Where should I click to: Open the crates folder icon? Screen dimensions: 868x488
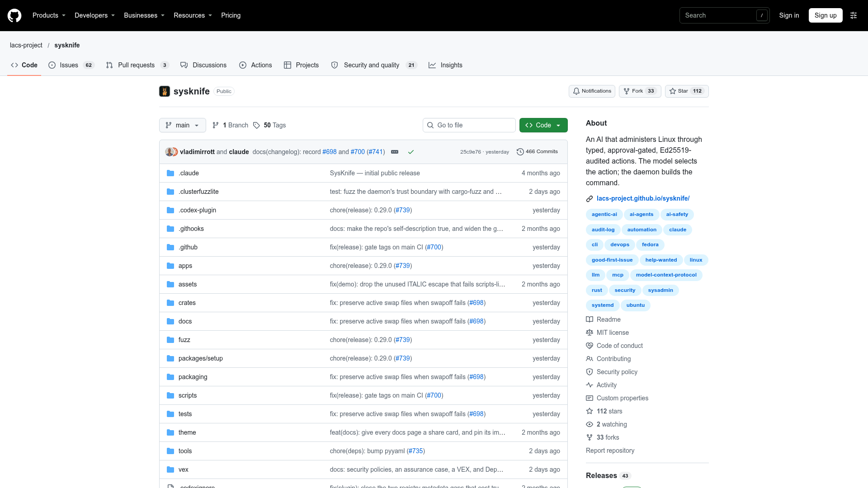click(170, 303)
